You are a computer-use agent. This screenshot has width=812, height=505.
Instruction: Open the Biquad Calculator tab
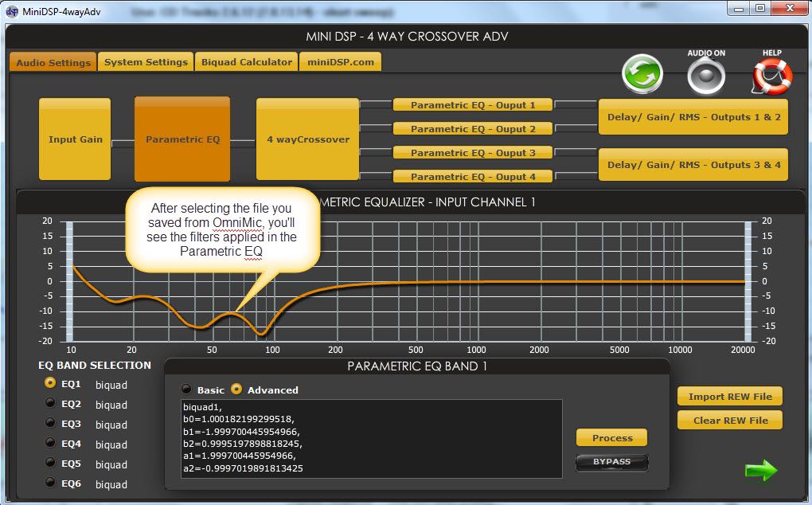[247, 61]
